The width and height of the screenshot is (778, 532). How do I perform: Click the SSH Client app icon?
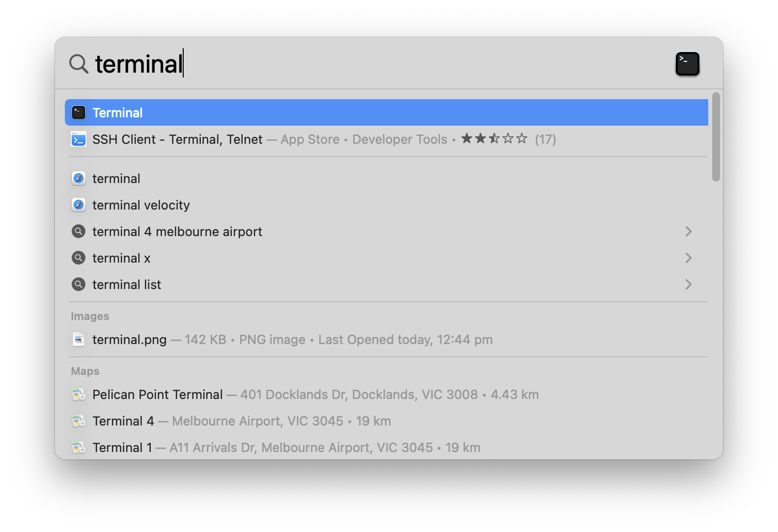coord(79,139)
